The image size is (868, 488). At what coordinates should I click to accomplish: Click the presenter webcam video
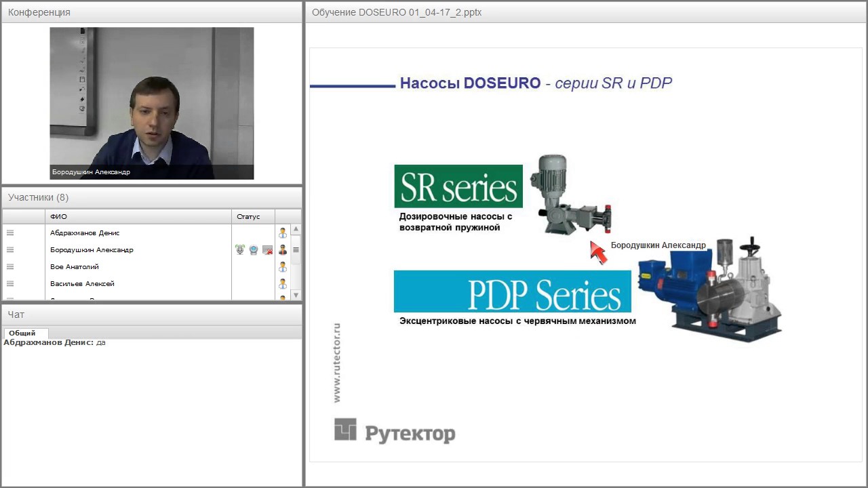click(x=152, y=103)
